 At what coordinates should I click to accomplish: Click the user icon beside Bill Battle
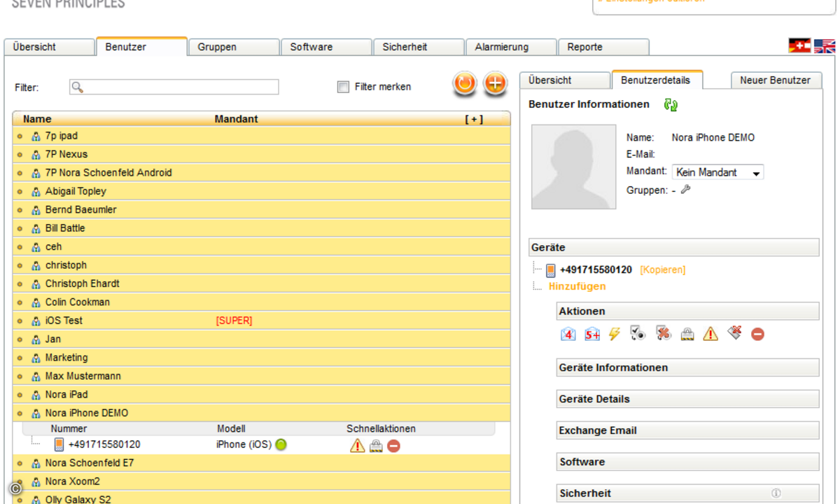[x=36, y=228]
